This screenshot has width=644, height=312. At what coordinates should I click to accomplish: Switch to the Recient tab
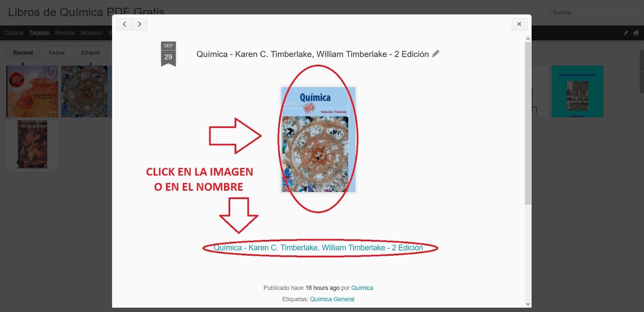coord(23,53)
